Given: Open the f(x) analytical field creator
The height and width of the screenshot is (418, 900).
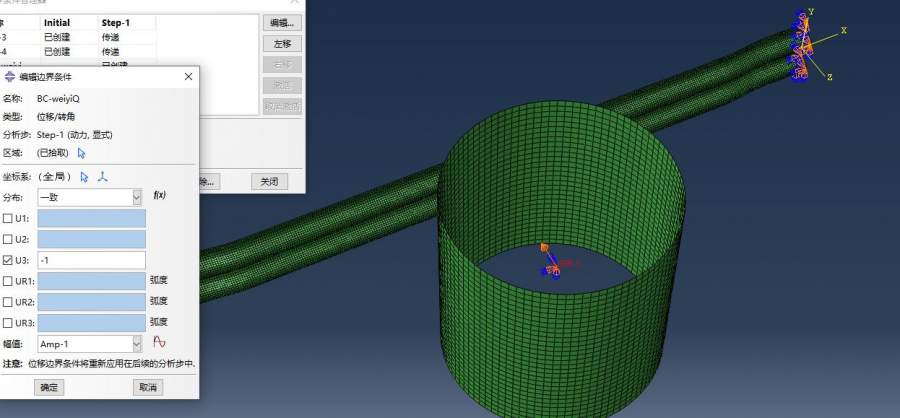Looking at the screenshot, I should coord(160,195).
